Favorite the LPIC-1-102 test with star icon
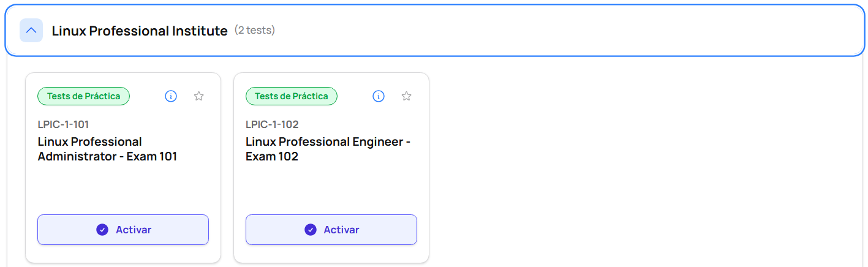 pos(406,96)
